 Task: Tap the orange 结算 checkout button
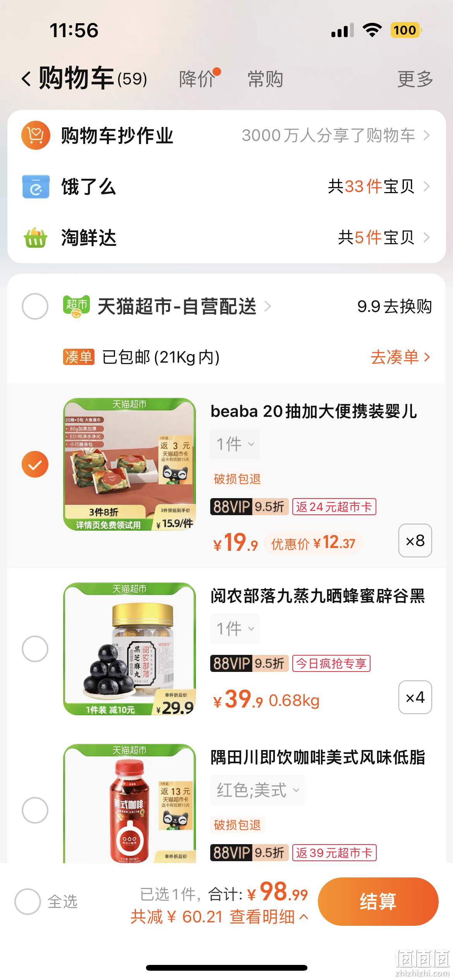click(378, 901)
